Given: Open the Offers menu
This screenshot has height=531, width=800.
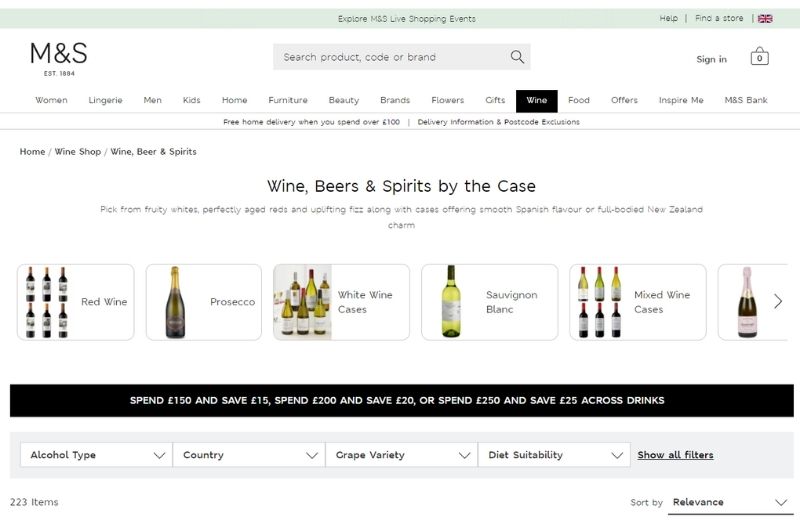Looking at the screenshot, I should pyautogui.click(x=624, y=100).
